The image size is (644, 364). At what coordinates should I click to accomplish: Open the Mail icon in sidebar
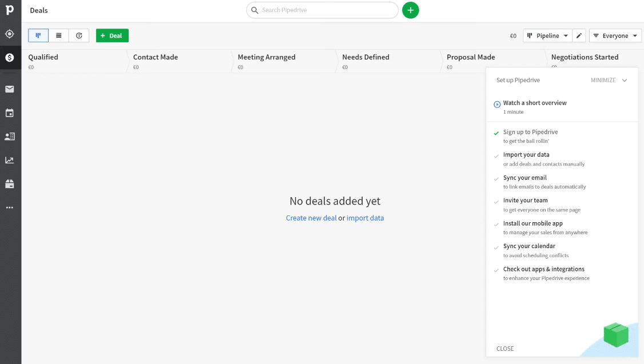pos(10,89)
